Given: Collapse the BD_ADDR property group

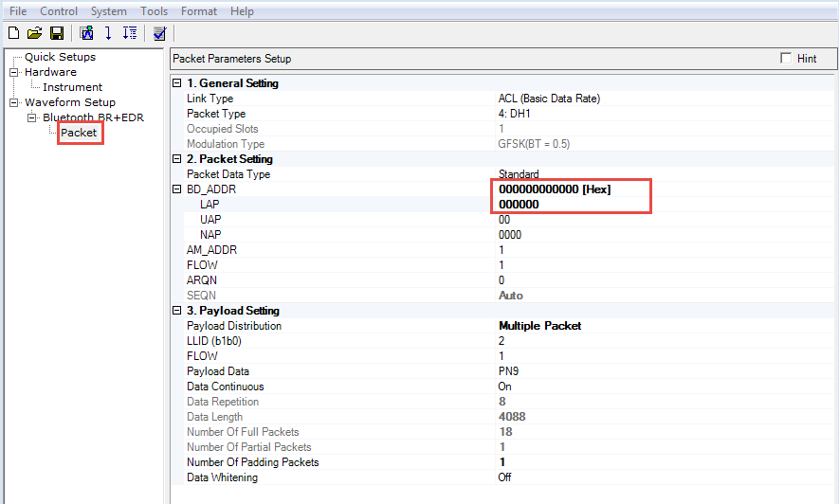Looking at the screenshot, I should click(x=177, y=189).
